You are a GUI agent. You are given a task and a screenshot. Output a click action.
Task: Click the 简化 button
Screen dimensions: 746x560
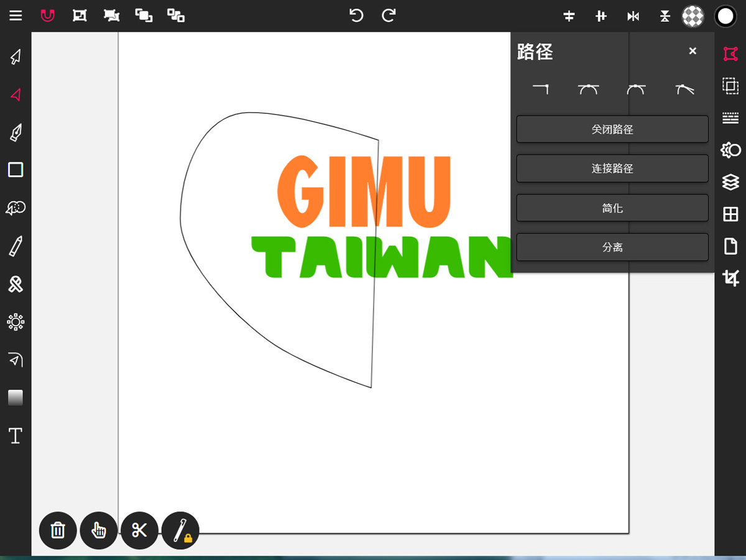tap(612, 208)
